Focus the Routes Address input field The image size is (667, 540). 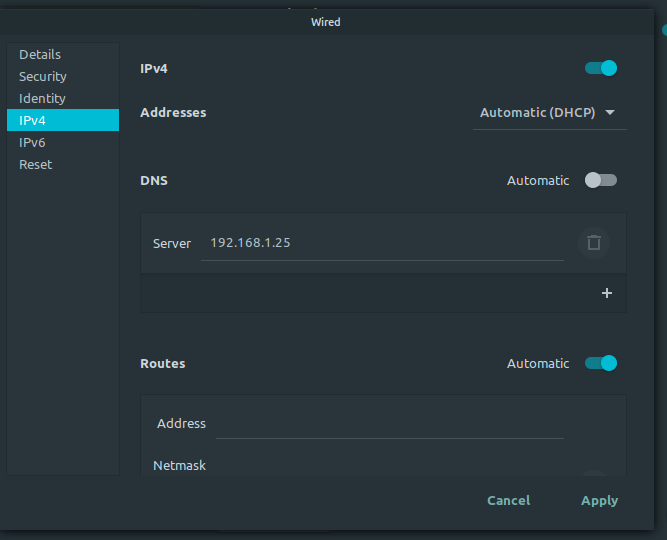tap(390, 424)
